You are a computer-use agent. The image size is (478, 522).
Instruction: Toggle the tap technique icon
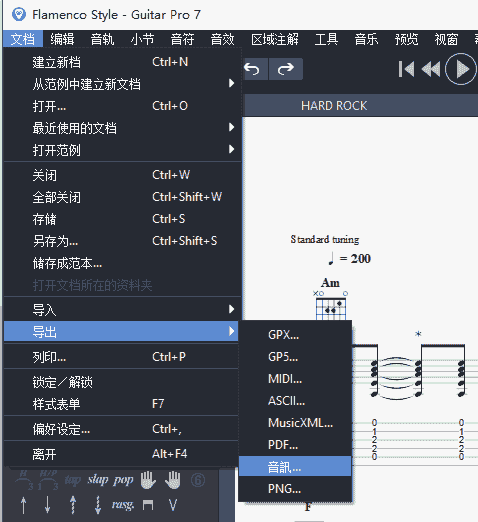[73, 480]
